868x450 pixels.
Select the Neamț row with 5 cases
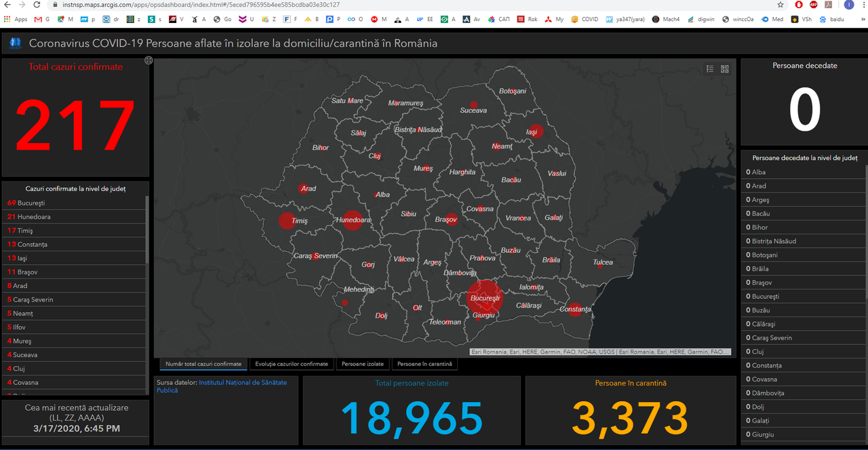(73, 313)
